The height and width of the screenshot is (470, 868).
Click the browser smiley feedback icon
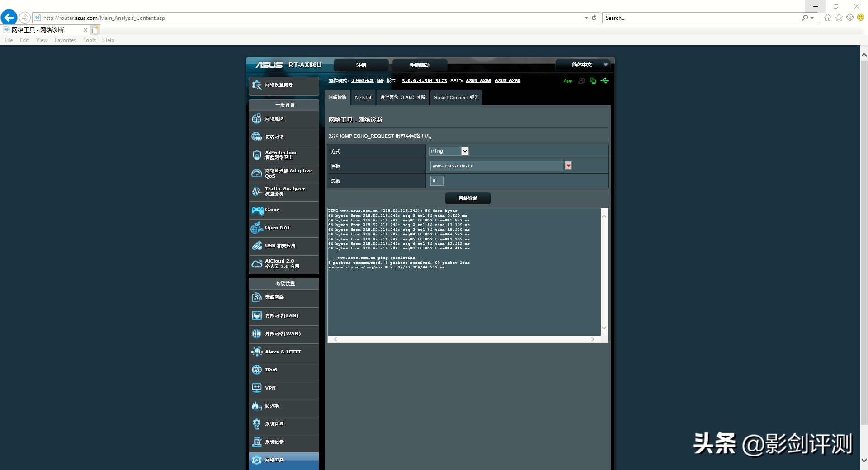pos(861,18)
